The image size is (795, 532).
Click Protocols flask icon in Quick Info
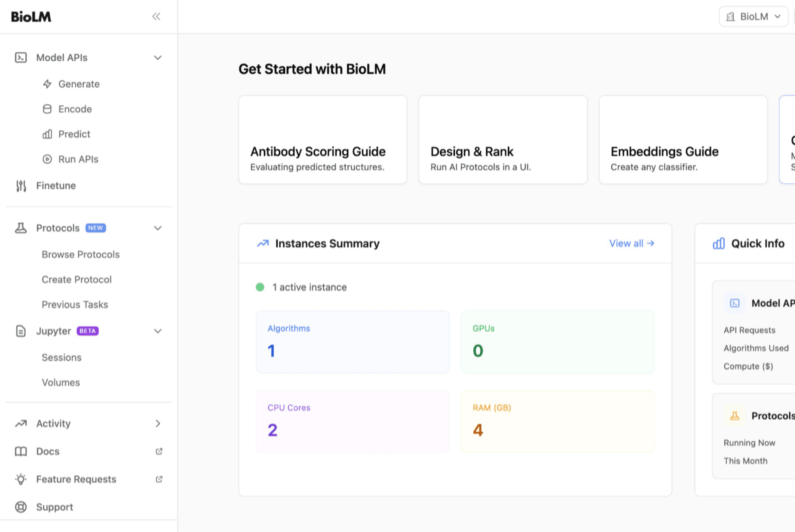[x=735, y=416]
